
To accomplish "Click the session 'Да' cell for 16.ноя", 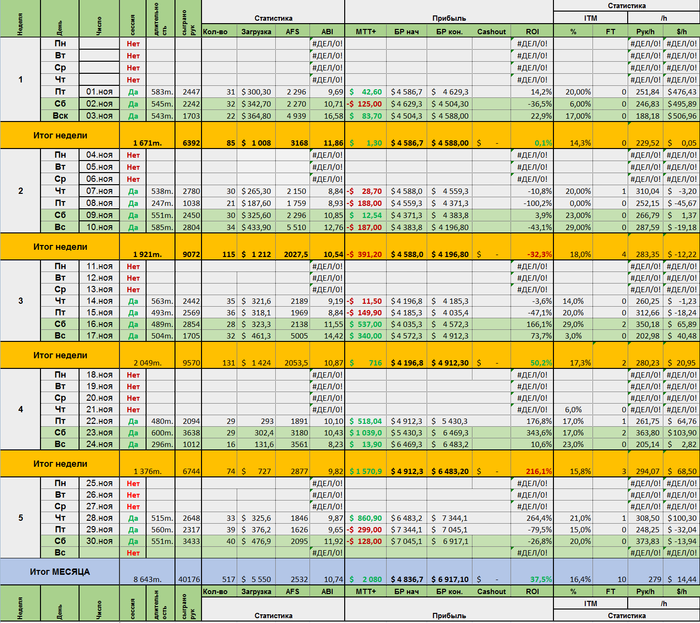I will [x=133, y=324].
